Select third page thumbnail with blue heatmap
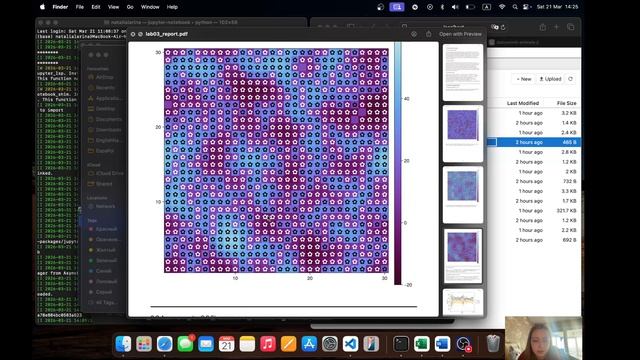 463,195
